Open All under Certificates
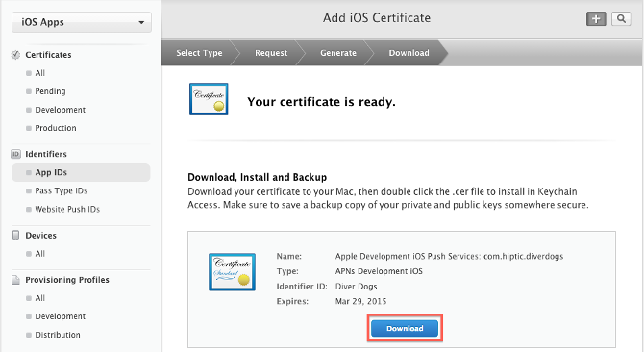The image size is (644, 352). click(39, 73)
